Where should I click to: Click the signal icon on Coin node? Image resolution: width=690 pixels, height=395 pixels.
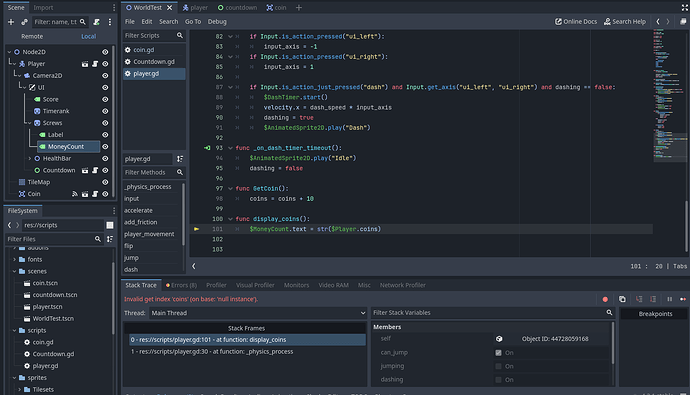tap(75, 194)
